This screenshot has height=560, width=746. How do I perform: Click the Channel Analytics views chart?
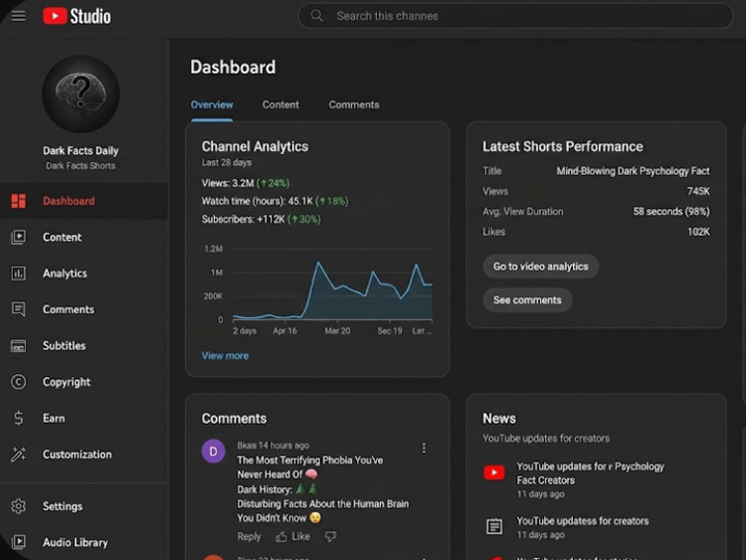click(332, 284)
